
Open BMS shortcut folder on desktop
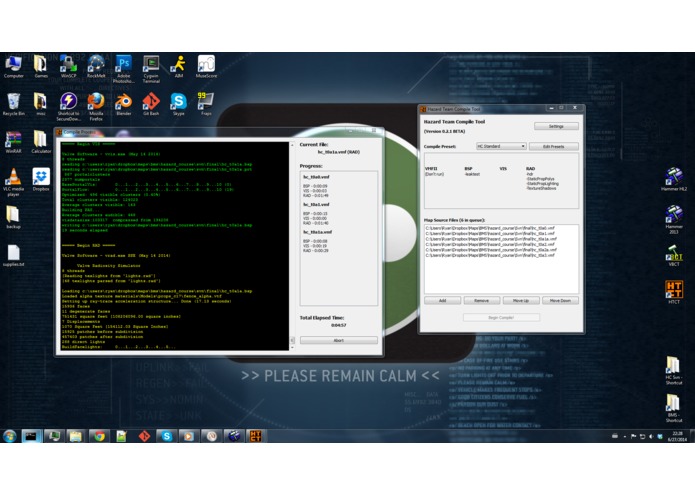click(x=674, y=408)
